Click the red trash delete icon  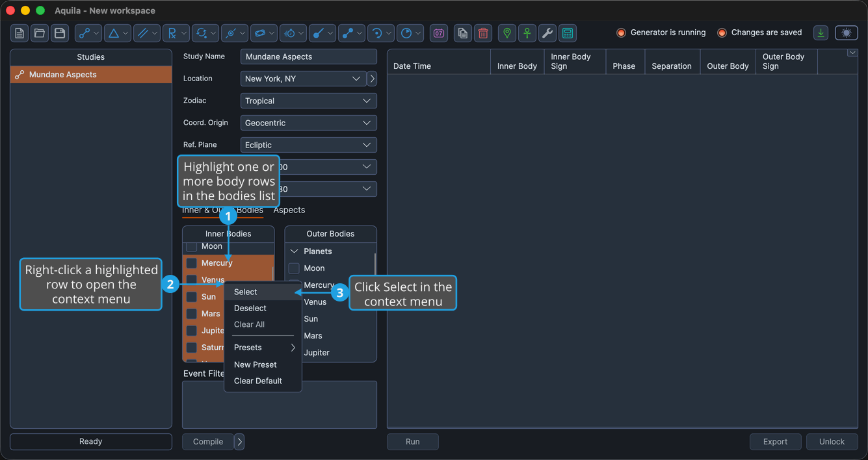pos(483,33)
